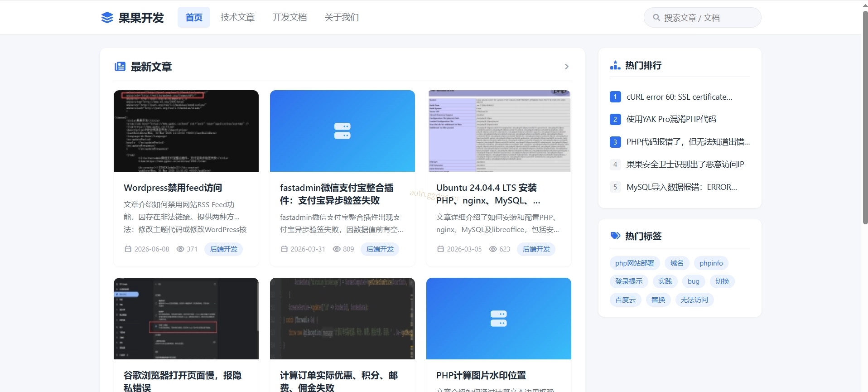The height and width of the screenshot is (392, 868).
Task: Select the php网站部署 tag
Action: coord(635,263)
